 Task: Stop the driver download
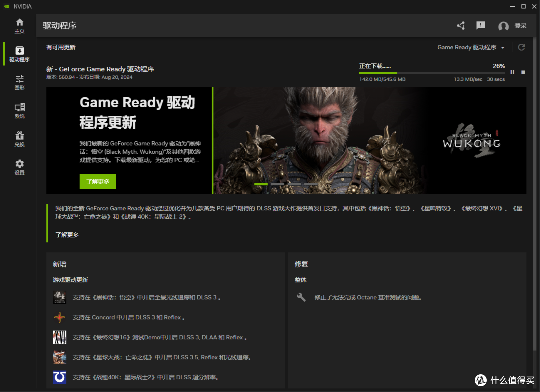pyautogui.click(x=523, y=72)
